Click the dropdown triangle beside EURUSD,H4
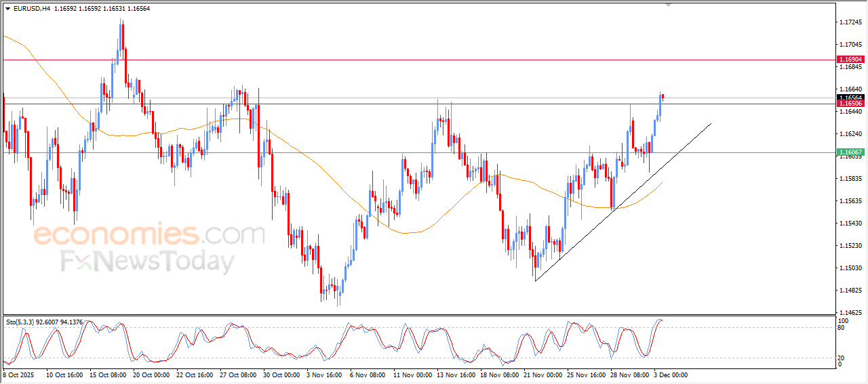Viewport: 868px width, 384px height. coord(7,8)
